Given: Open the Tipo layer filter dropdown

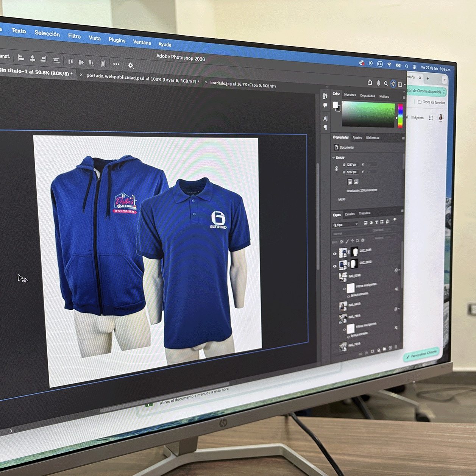Looking at the screenshot, I should click(x=345, y=225).
